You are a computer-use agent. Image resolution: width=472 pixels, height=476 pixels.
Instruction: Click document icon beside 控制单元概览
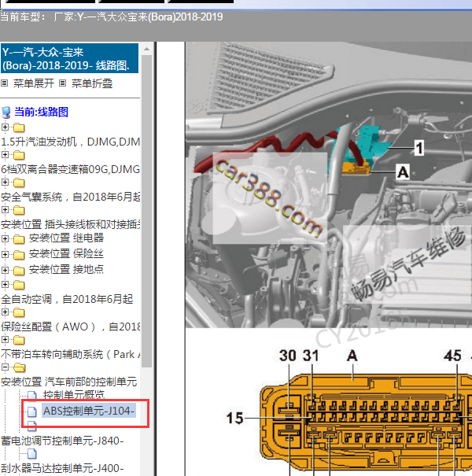click(x=32, y=395)
